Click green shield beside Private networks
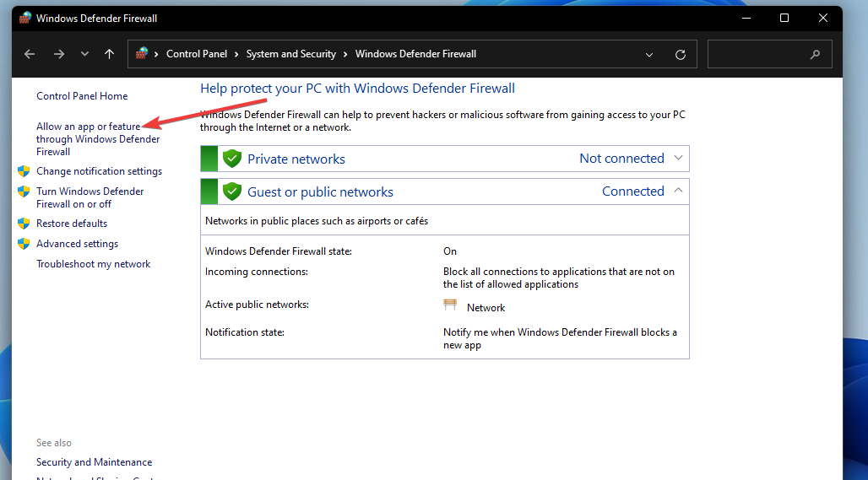This screenshot has width=868, height=480. (x=232, y=159)
